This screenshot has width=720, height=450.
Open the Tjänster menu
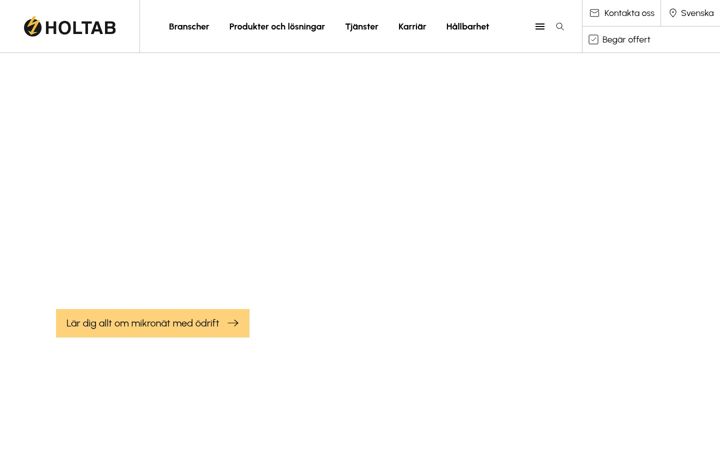coord(362,27)
